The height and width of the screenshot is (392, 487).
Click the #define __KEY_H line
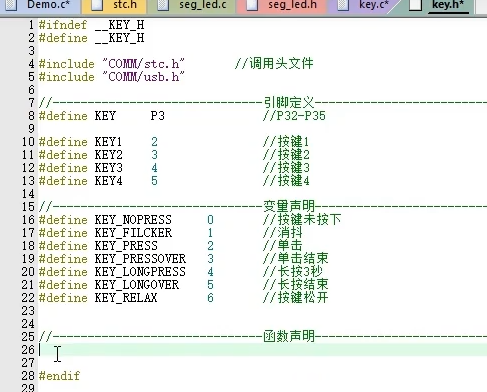91,38
